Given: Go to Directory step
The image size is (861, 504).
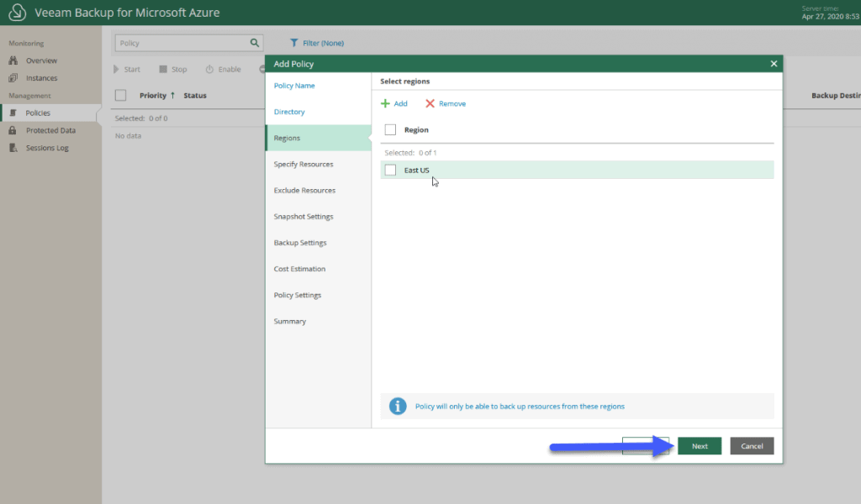Looking at the screenshot, I should click(289, 112).
